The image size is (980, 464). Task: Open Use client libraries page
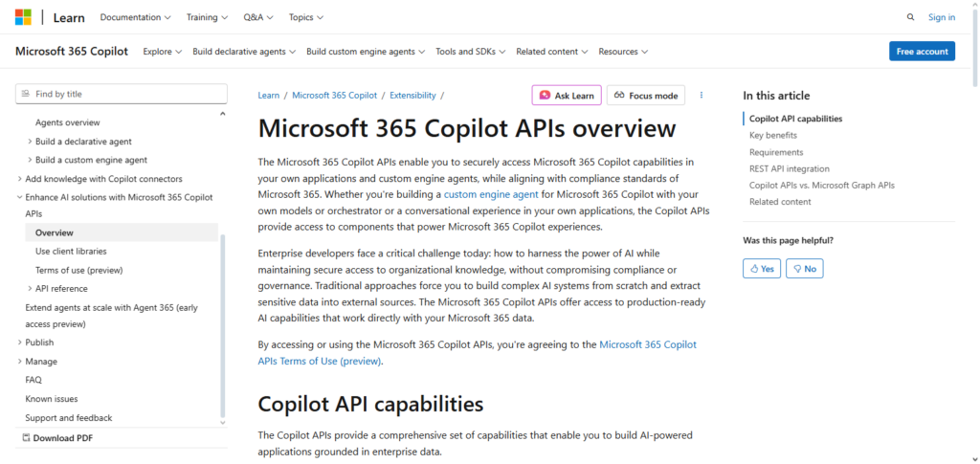pos(71,251)
